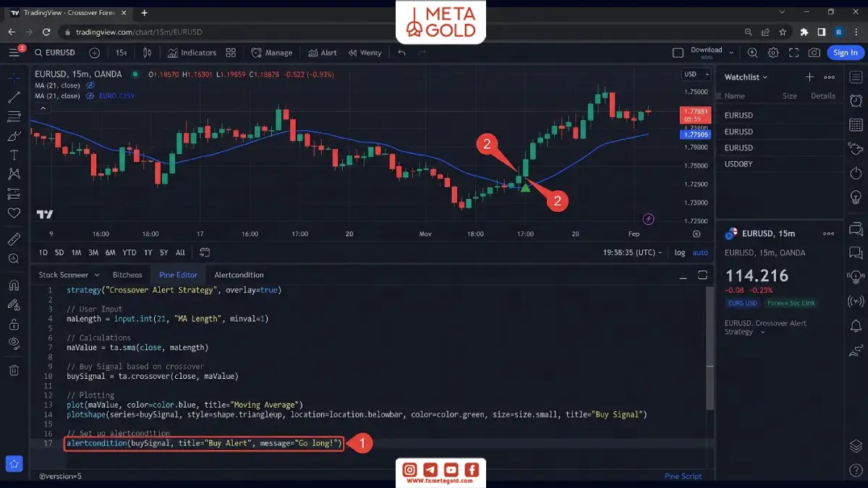Click the Replay rewind button

coord(365,53)
